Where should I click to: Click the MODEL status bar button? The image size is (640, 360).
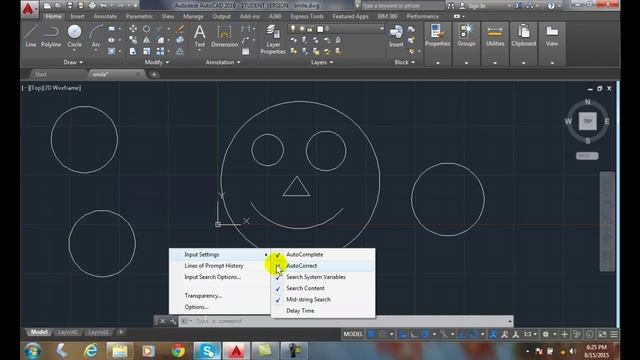(x=353, y=334)
